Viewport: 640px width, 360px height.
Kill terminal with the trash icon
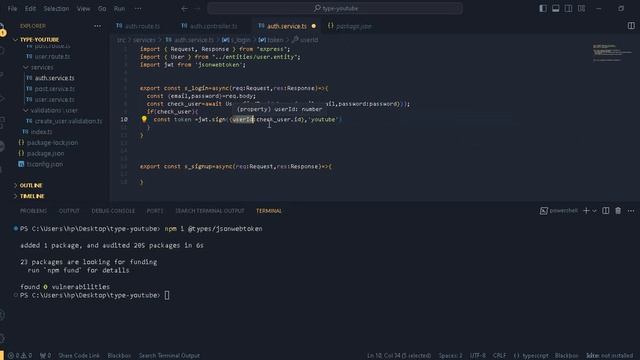(x=618, y=211)
